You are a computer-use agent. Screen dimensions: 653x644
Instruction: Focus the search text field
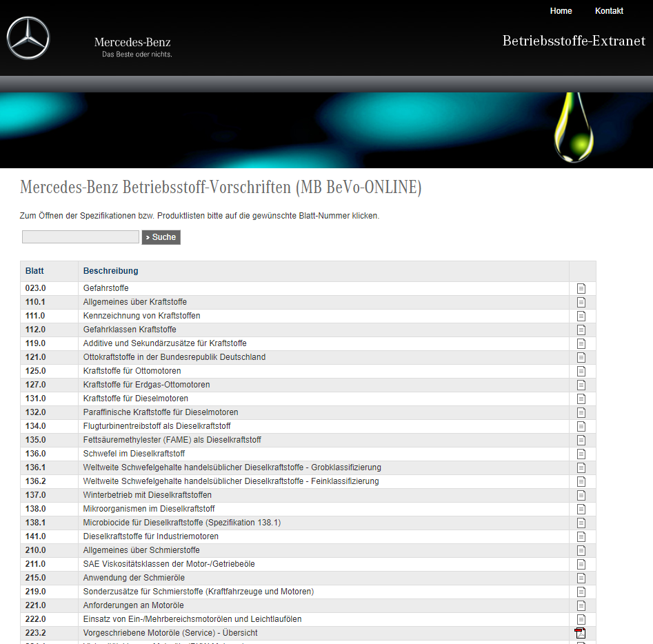click(x=81, y=237)
